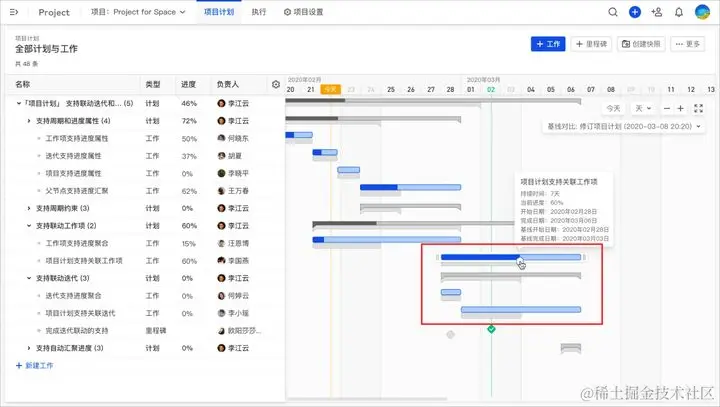Click the avatar in 完成迭代联动的支持 milestone row
Image resolution: width=720 pixels, height=407 pixels.
[221, 330]
